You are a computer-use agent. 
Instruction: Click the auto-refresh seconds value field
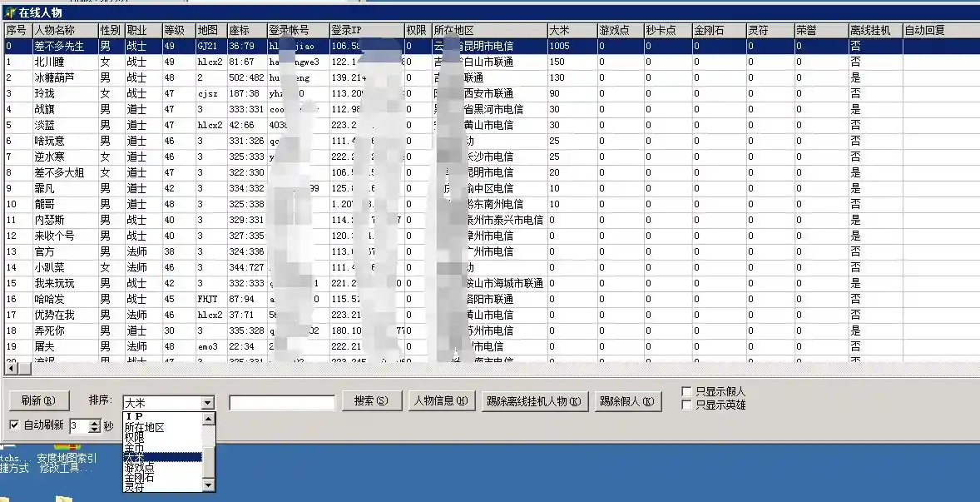click(79, 426)
